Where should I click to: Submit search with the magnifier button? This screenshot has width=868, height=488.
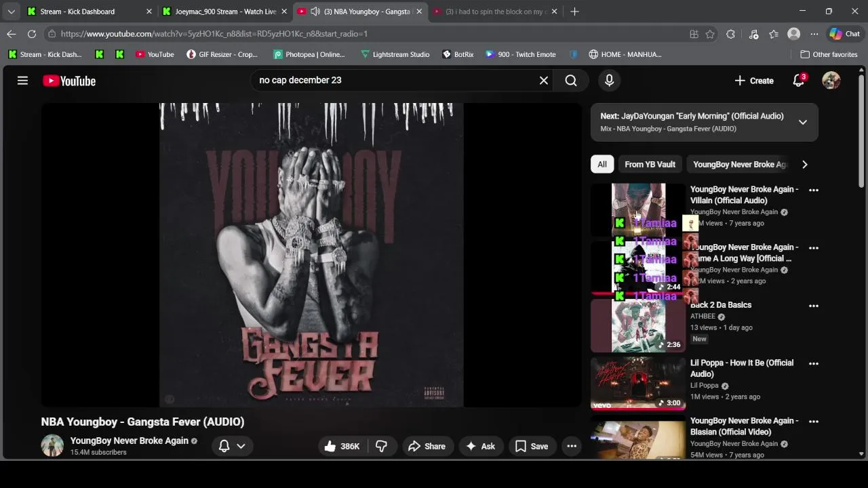[x=571, y=81]
